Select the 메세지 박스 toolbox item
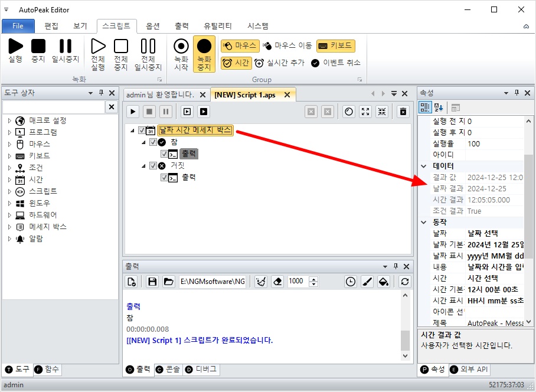This screenshot has width=536, height=392. click(x=47, y=227)
